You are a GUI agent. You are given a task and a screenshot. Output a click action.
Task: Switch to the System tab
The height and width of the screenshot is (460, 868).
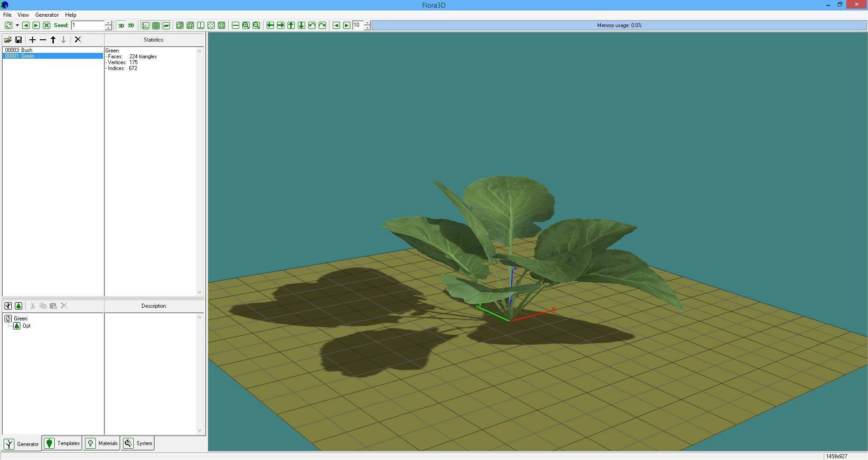pos(138,443)
